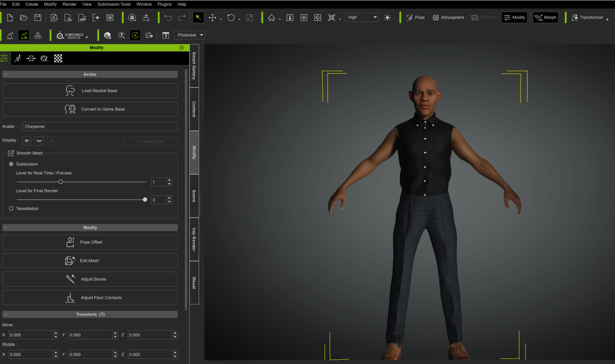Toggle Smooth Mesh checkbox
The image size is (615, 364).
(11, 153)
